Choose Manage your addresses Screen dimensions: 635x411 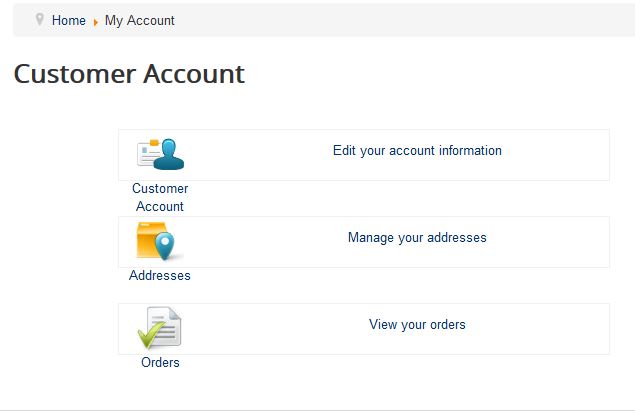click(417, 238)
